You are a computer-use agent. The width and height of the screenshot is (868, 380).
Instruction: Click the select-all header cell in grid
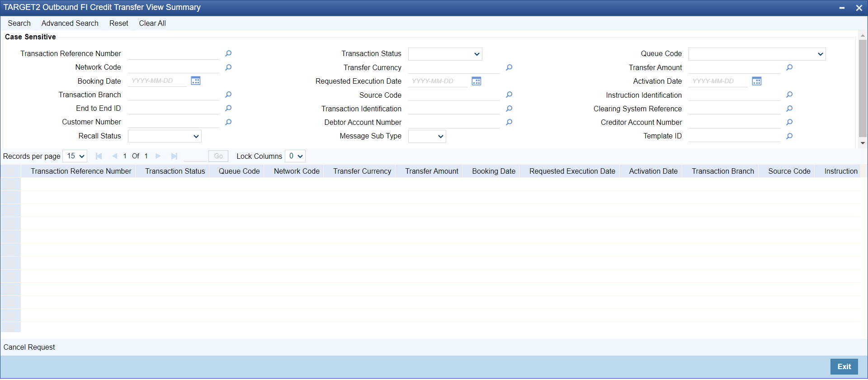[x=11, y=171]
